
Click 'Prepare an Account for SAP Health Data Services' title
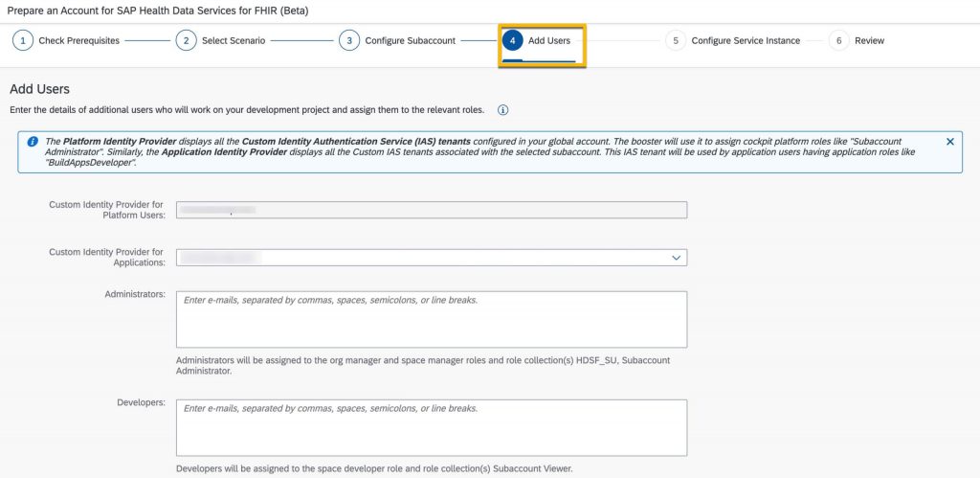(158, 11)
